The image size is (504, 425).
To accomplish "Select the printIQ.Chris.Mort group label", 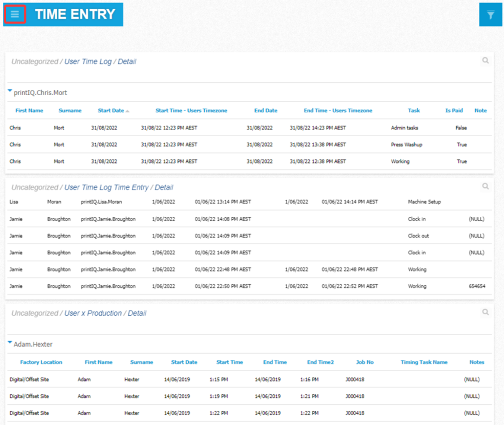I will tap(41, 93).
